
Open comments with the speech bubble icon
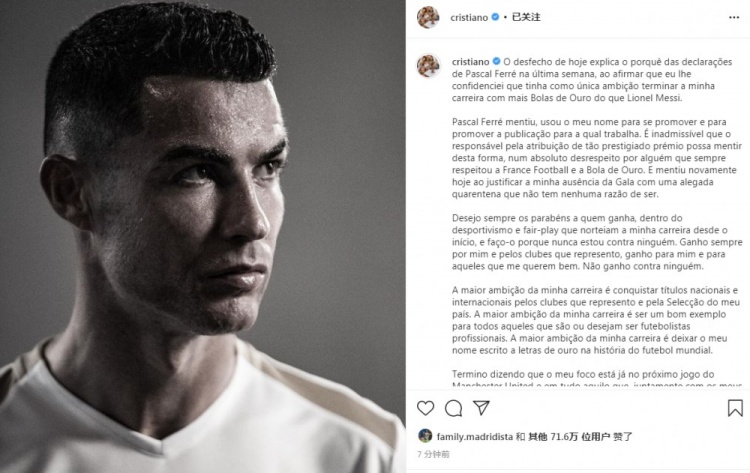tap(453, 408)
